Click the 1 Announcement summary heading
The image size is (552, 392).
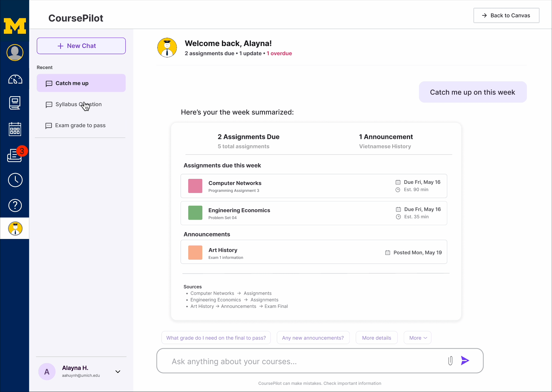[x=386, y=137]
